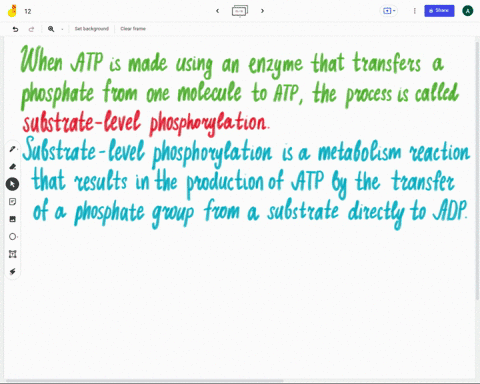Redo the last undone action
The height and width of the screenshot is (384, 480).
tap(31, 29)
